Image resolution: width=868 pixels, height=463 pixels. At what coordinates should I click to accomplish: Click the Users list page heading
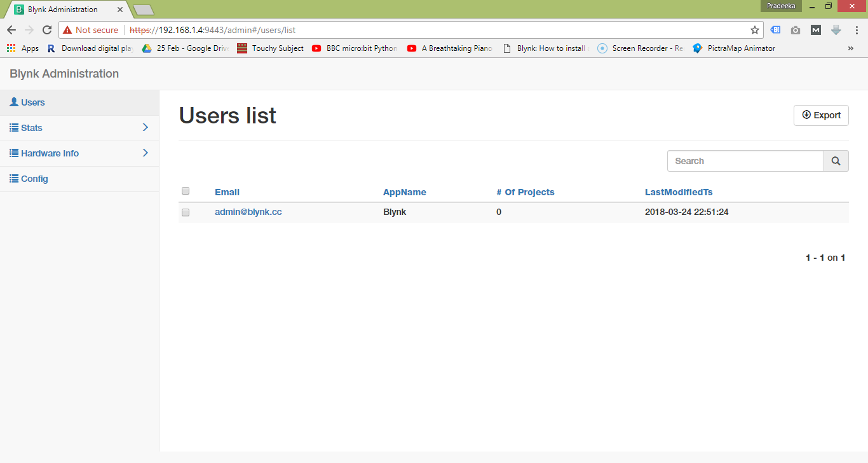(x=227, y=115)
